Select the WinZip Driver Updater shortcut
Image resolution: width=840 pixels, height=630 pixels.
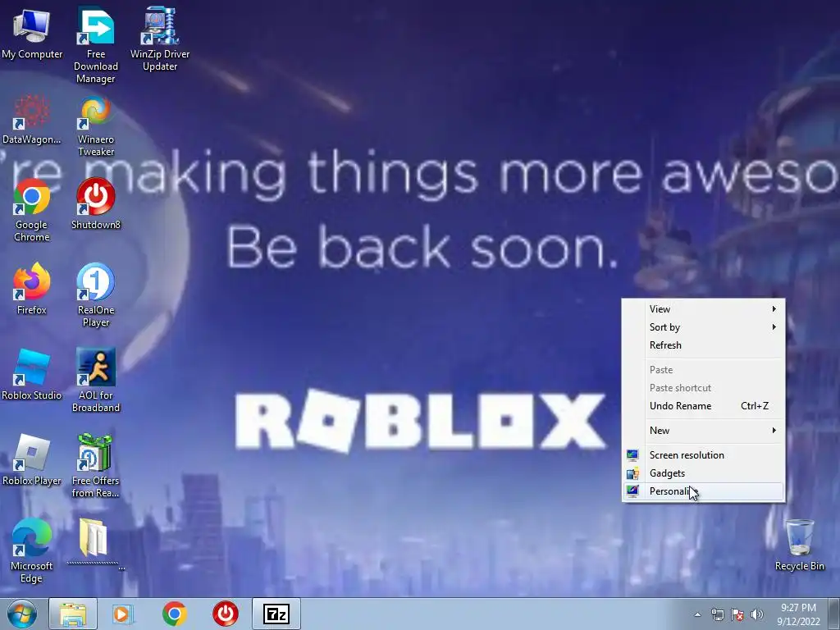coord(160,39)
